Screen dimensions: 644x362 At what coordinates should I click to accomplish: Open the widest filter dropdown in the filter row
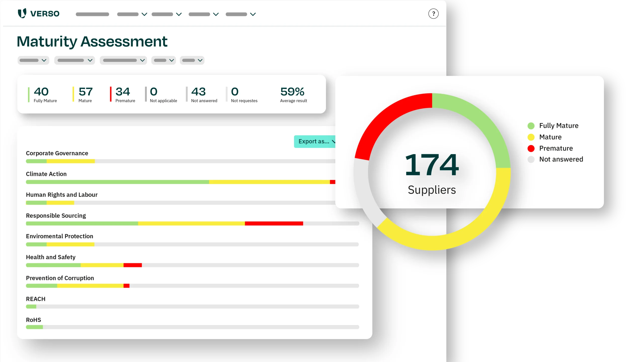(x=123, y=60)
